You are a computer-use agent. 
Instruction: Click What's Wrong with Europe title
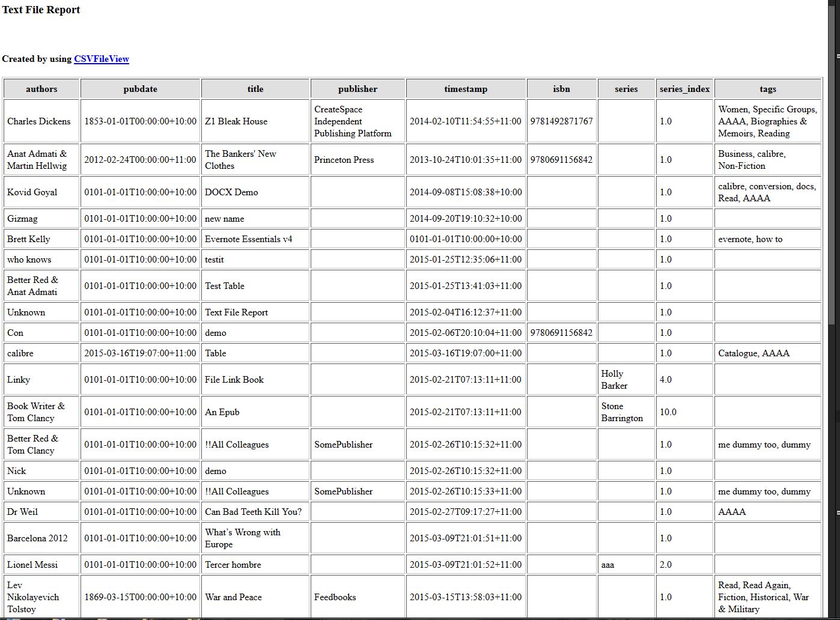[x=255, y=538]
